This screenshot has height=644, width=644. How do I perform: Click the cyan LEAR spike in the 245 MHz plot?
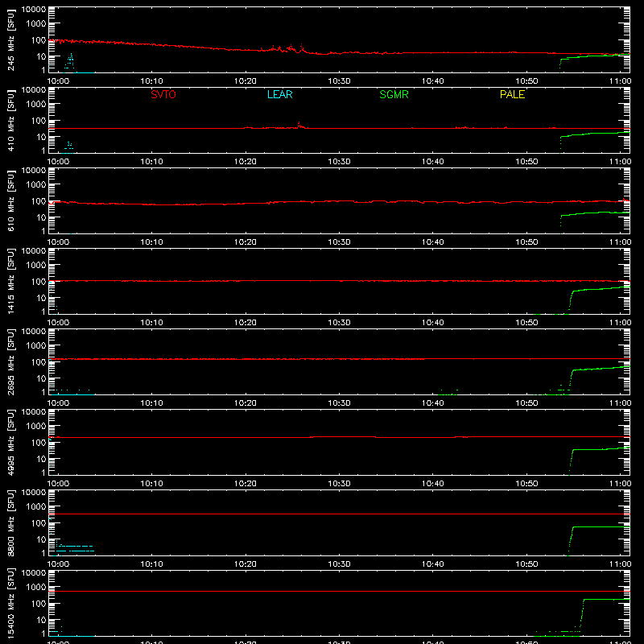pos(71,62)
